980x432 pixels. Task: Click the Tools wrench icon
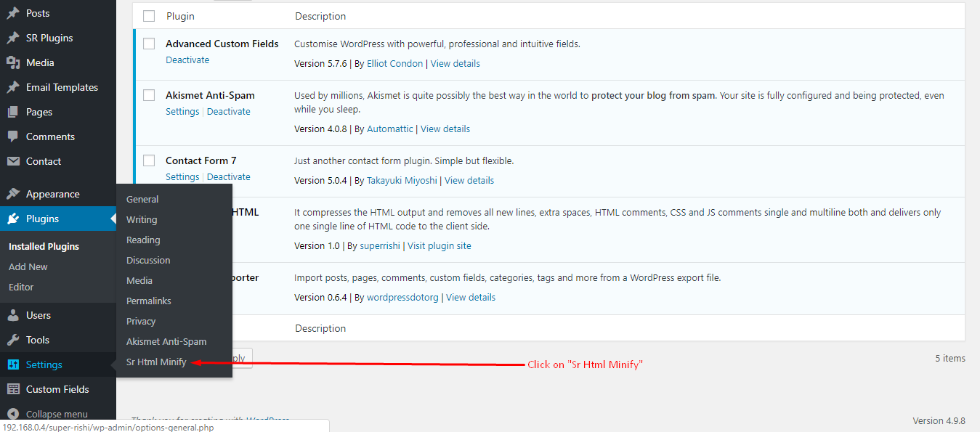tap(13, 340)
